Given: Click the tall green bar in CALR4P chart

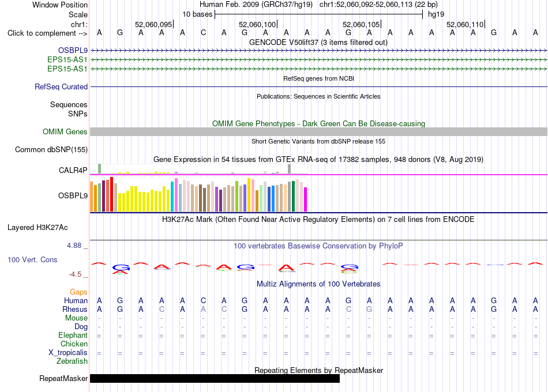Looking at the screenshot, I should [x=99, y=168].
